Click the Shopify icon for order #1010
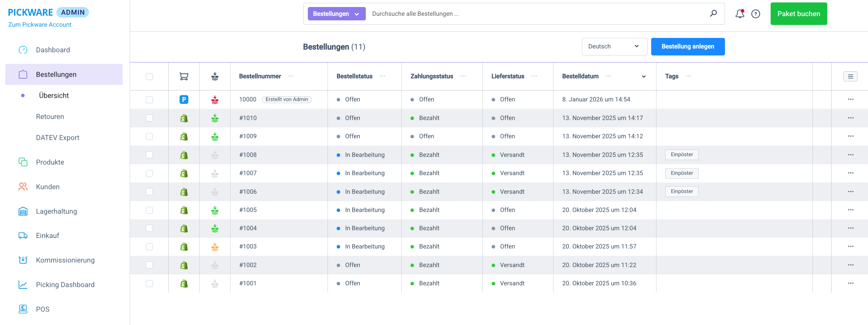868x325 pixels. pos(184,118)
